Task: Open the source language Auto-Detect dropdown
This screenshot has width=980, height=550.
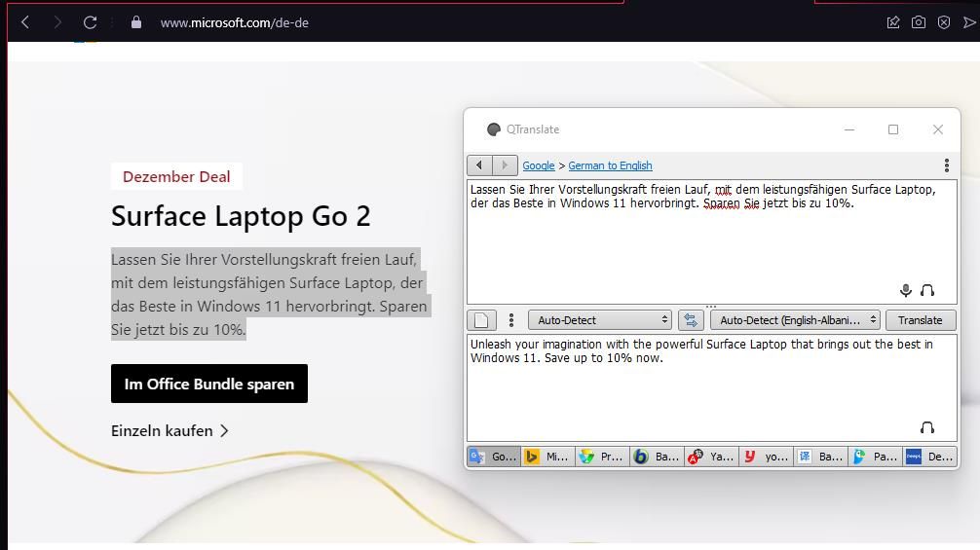Action: pos(600,320)
